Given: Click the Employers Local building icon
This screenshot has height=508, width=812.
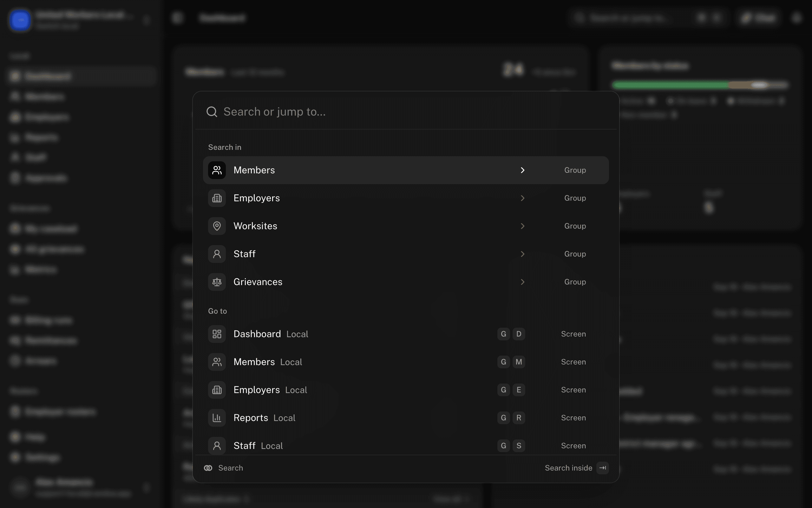Looking at the screenshot, I should pos(217,389).
